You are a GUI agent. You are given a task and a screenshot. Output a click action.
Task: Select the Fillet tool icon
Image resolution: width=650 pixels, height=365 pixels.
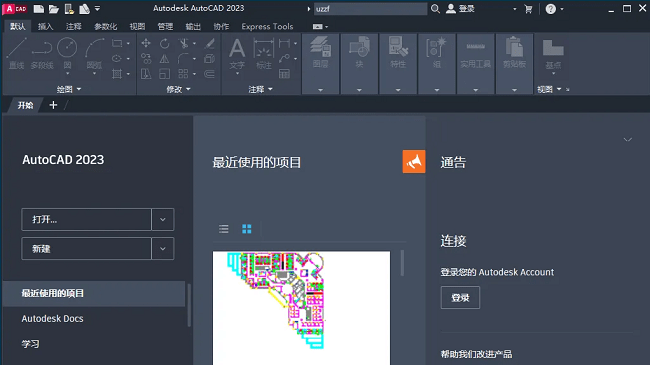183,58
